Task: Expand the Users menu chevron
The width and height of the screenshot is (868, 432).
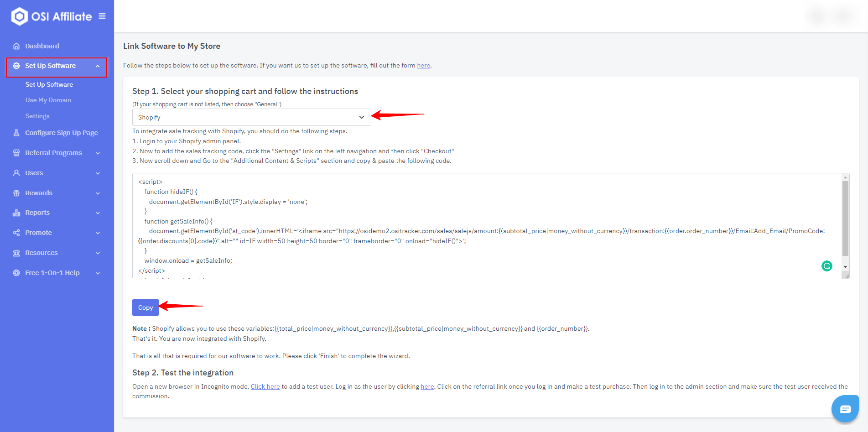Action: pos(98,173)
